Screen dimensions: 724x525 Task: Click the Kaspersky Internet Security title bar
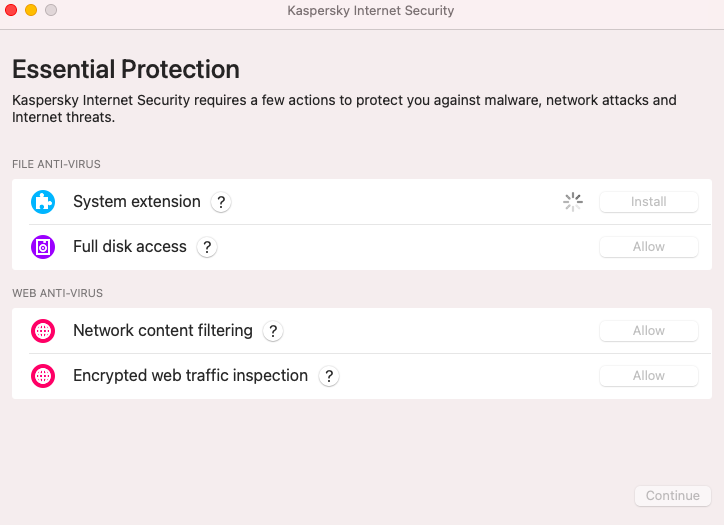click(x=371, y=11)
